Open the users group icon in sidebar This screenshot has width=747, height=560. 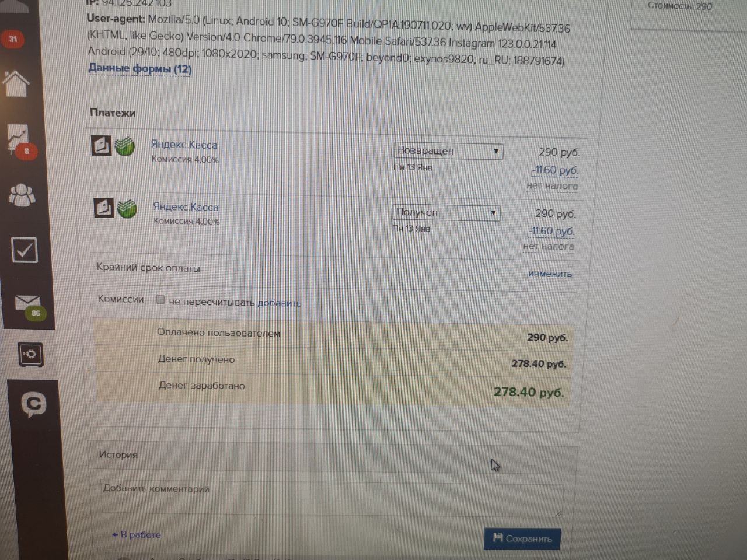22,195
